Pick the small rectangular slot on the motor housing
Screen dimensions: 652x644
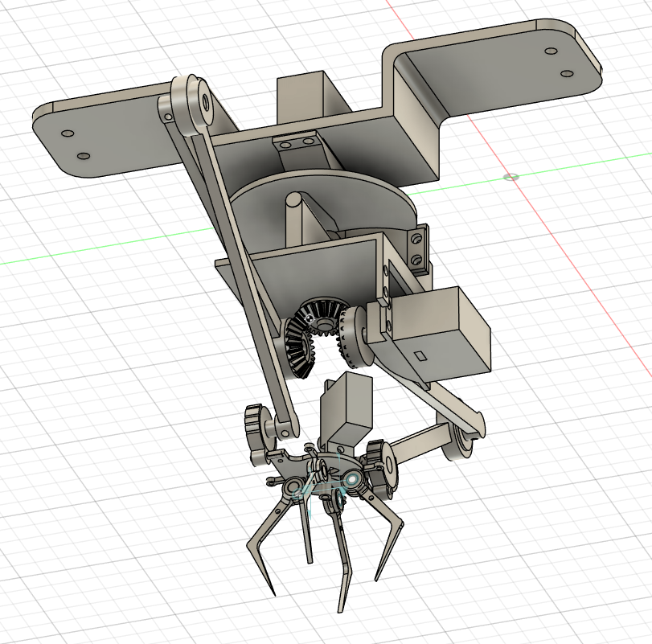[422, 356]
